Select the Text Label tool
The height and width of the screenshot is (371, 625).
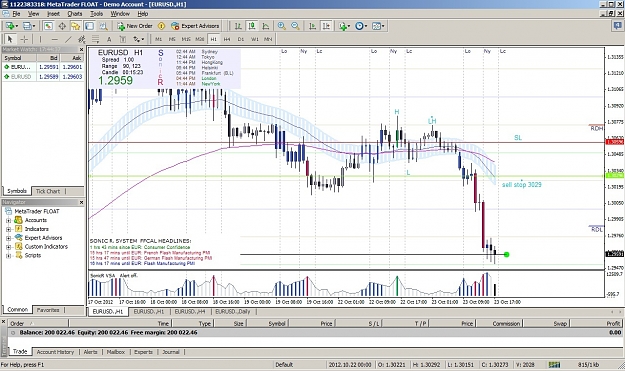[123, 39]
